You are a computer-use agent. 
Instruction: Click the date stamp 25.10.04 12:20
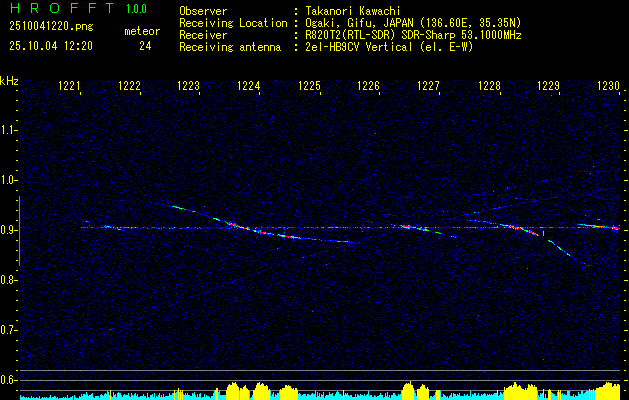pyautogui.click(x=51, y=46)
